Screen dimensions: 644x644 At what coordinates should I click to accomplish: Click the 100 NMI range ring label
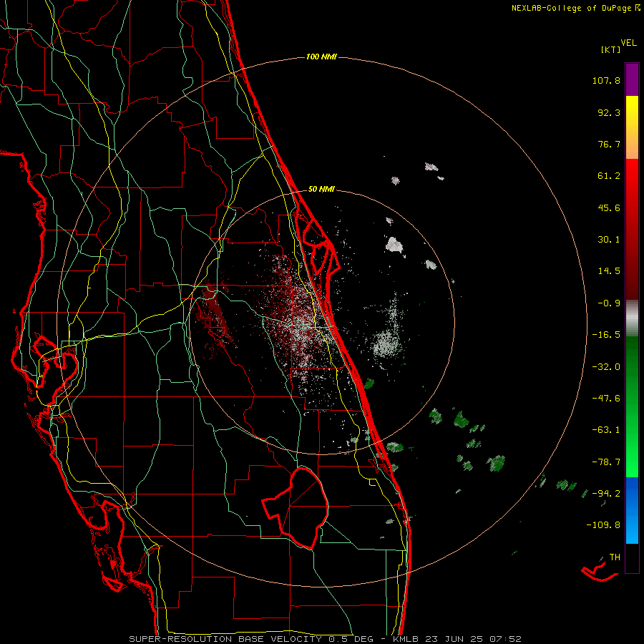tap(321, 57)
